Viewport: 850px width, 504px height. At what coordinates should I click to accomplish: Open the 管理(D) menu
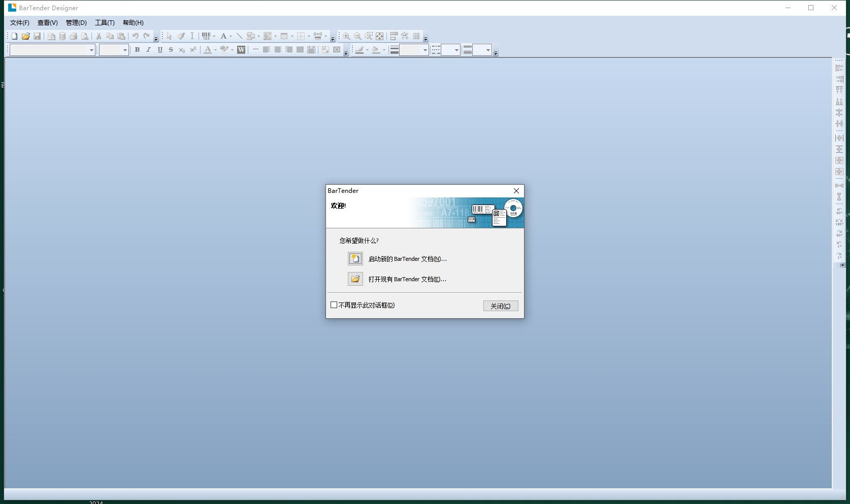pyautogui.click(x=76, y=23)
